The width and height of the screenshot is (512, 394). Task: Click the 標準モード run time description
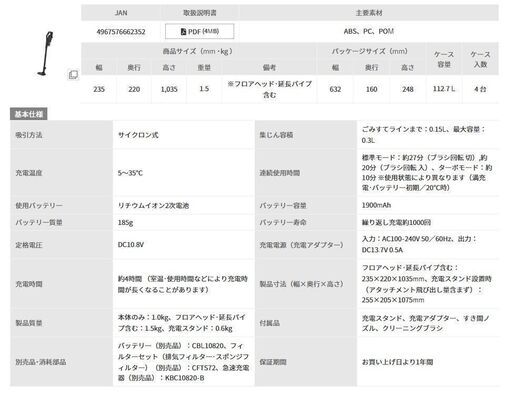coord(427,172)
